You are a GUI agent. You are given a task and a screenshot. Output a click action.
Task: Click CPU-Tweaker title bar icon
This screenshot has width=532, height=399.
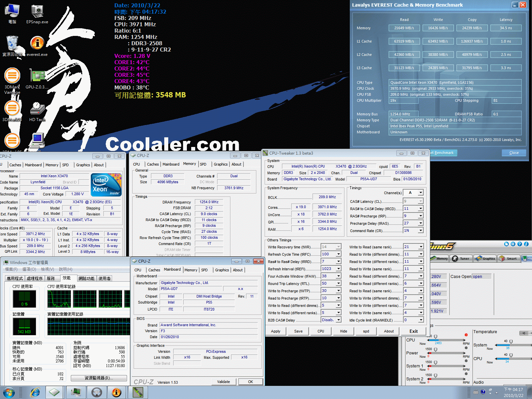[x=265, y=153]
